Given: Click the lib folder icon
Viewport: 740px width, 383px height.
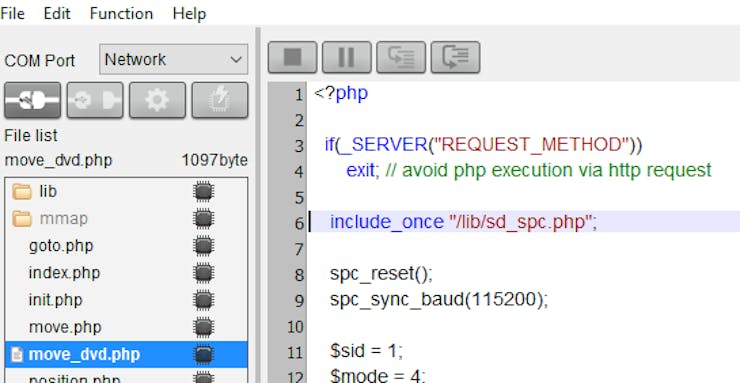Looking at the screenshot, I should pos(22,192).
